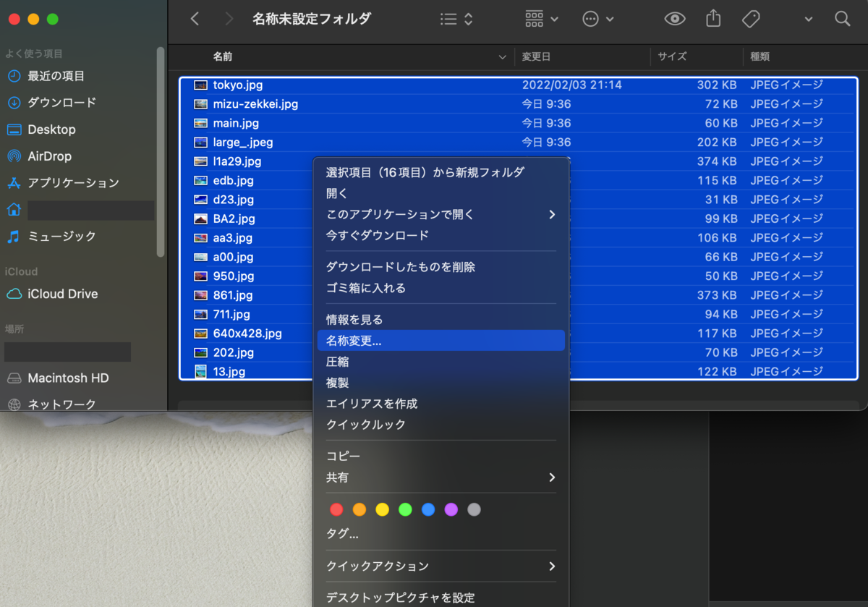This screenshot has width=868, height=607.
Task: Click the back navigation arrow
Action: (194, 19)
